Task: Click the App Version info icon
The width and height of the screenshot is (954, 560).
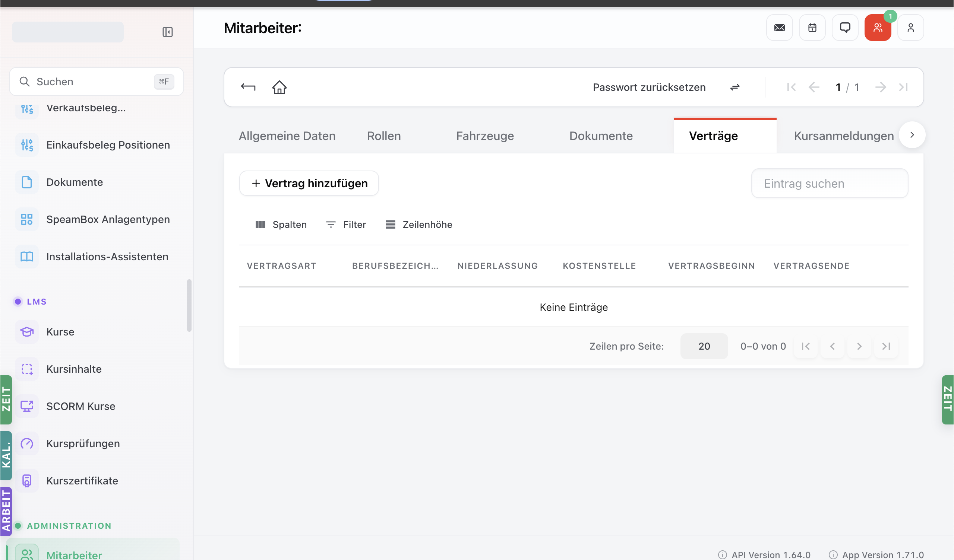Action: tap(833, 555)
